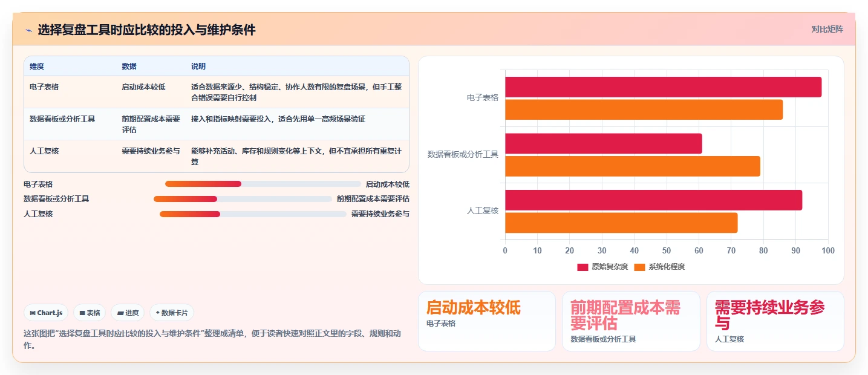This screenshot has width=868, height=375.
Task: Click description starting 适合数据来源少
Action: click(x=296, y=92)
